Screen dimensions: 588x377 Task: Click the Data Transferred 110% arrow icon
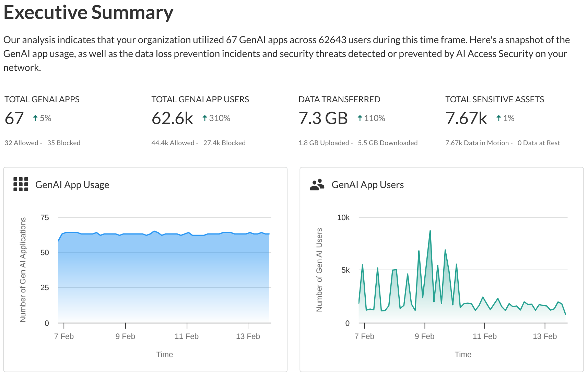click(x=360, y=118)
